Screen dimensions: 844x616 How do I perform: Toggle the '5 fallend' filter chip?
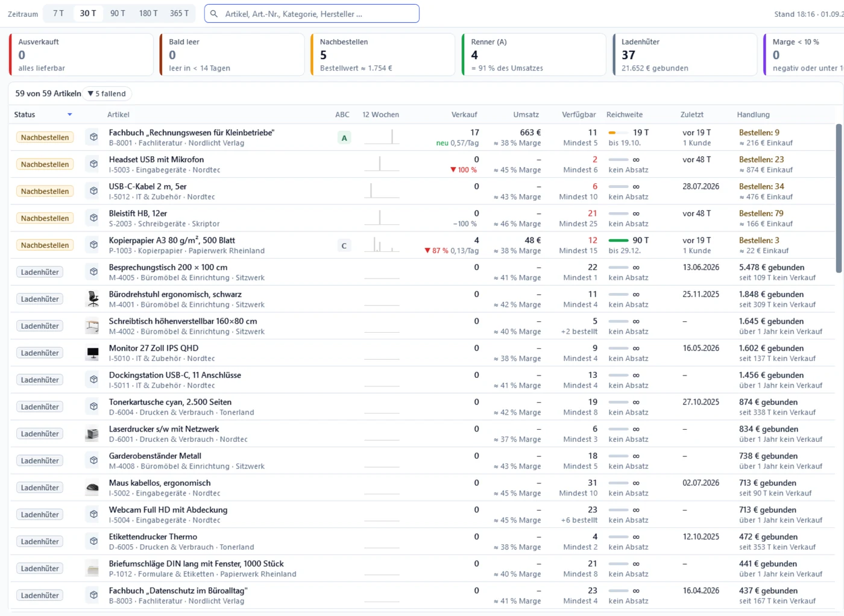107,93
